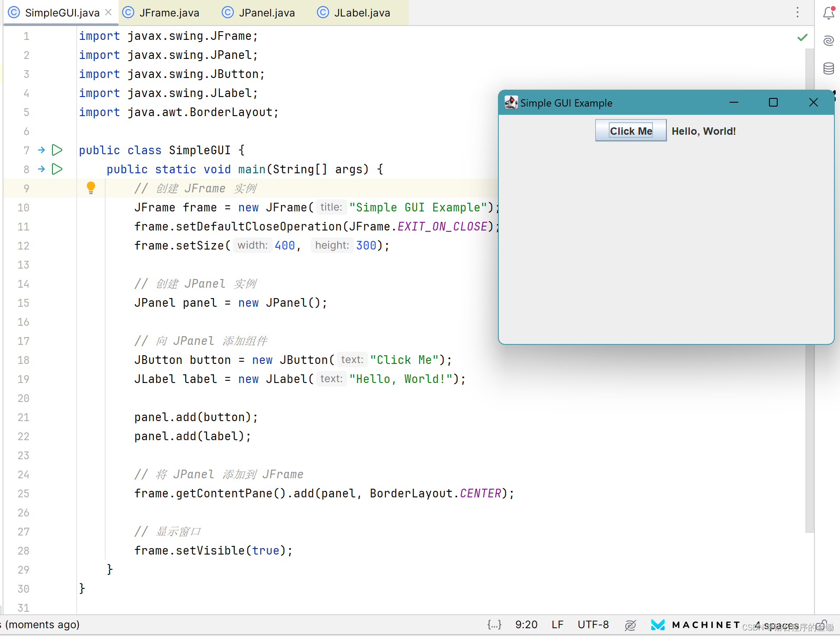This screenshot has width=840, height=636.
Task: Close the SimpleGUI.java tab
Action: [x=108, y=12]
